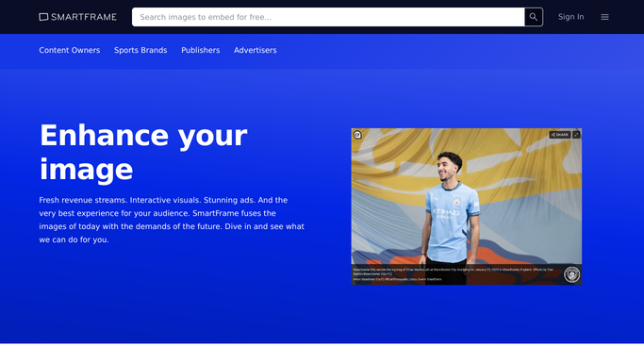Click the SmartFrame badge on the image corner

point(357,135)
